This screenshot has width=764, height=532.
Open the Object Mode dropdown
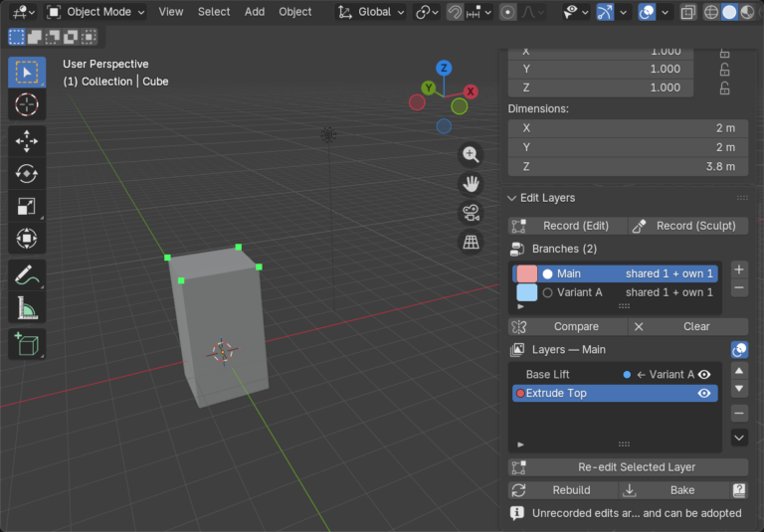[95, 12]
